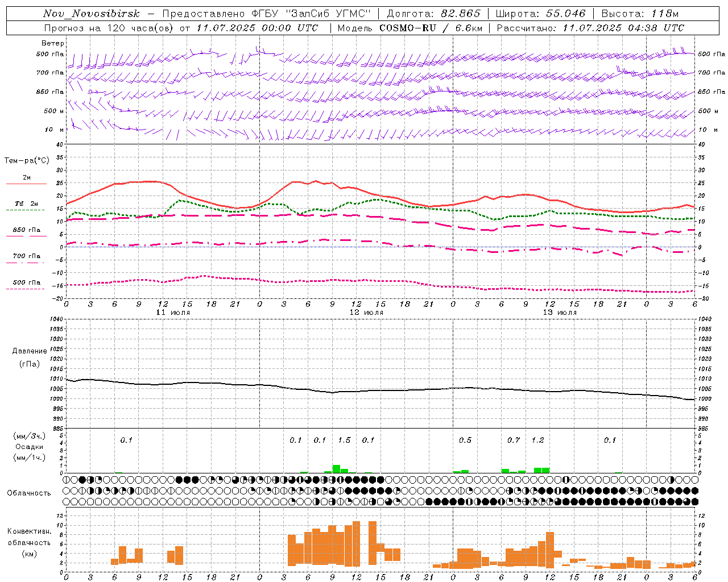Click the Долгота: 82.865 value
Image resolution: width=728 pixels, height=582 pixels.
pos(433,14)
